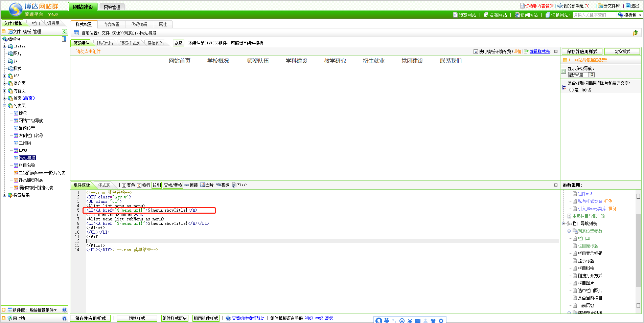Viewport: 644px width, 323px height.
Task: Switch to the 代码编辑 tab
Action: (139, 24)
